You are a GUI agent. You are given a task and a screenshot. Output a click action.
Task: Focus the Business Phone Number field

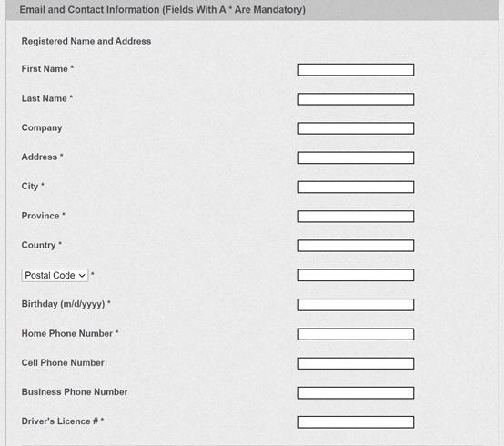(356, 392)
